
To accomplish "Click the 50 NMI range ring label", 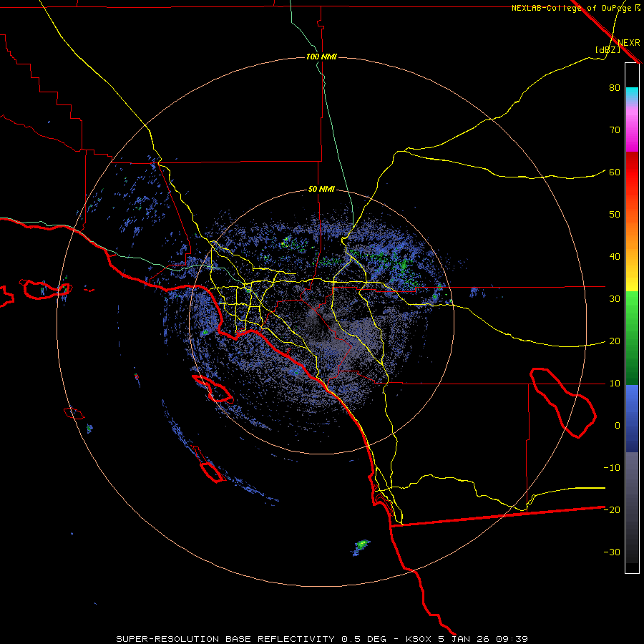I will coord(321,190).
